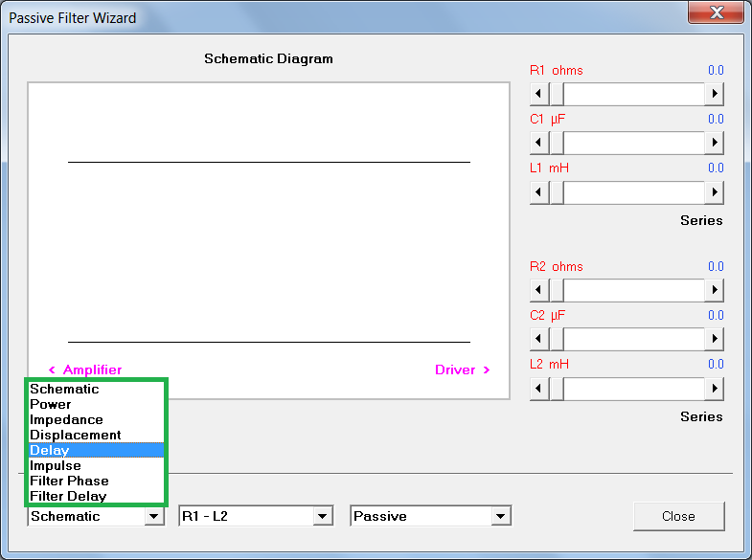Decrease C1 µF with left arrow

click(x=538, y=143)
